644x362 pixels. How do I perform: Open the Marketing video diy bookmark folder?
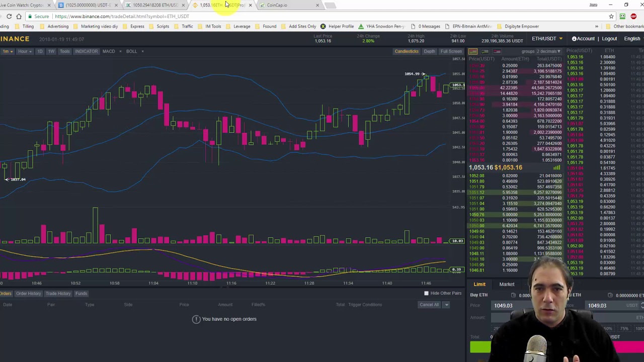96,26
